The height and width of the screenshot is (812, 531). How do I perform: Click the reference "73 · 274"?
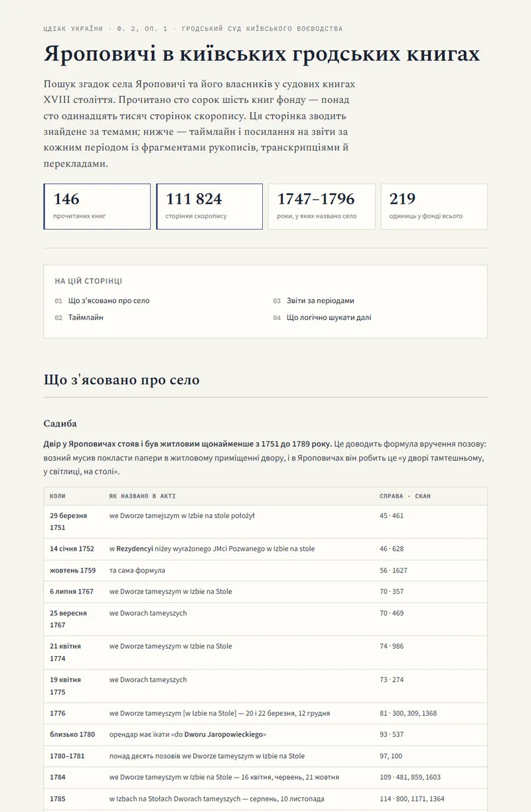tap(392, 679)
